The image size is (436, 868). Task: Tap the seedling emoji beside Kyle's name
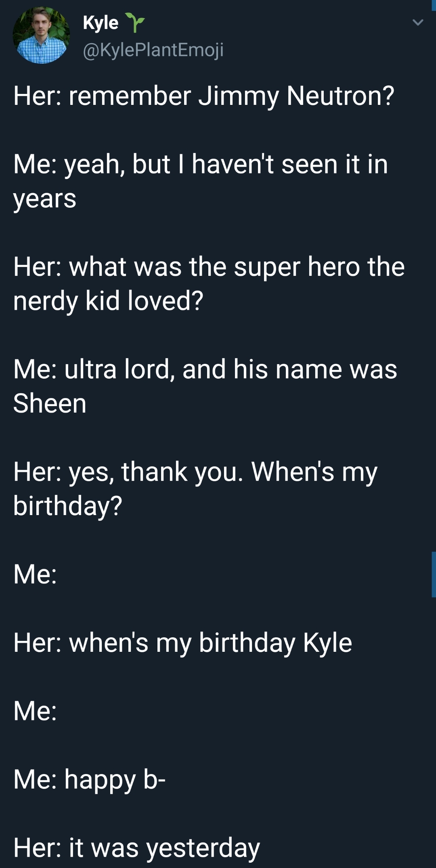point(134,22)
